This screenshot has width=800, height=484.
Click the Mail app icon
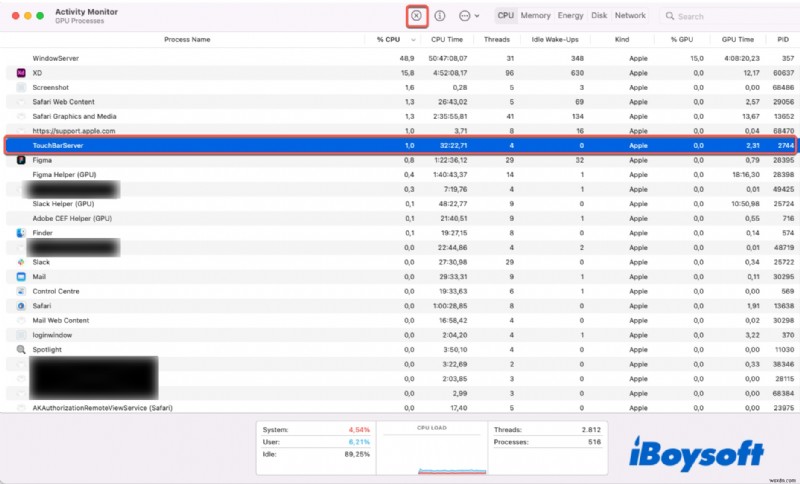pos(21,277)
